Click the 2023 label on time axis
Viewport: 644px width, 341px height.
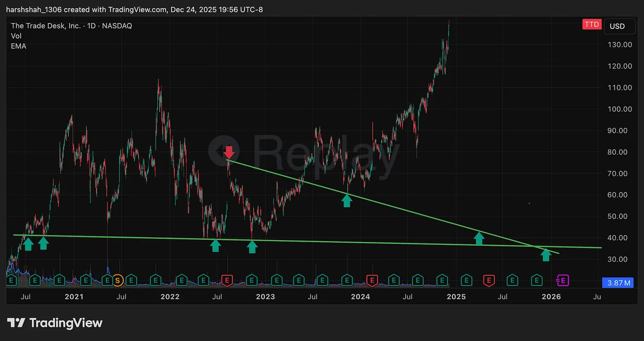(x=265, y=297)
